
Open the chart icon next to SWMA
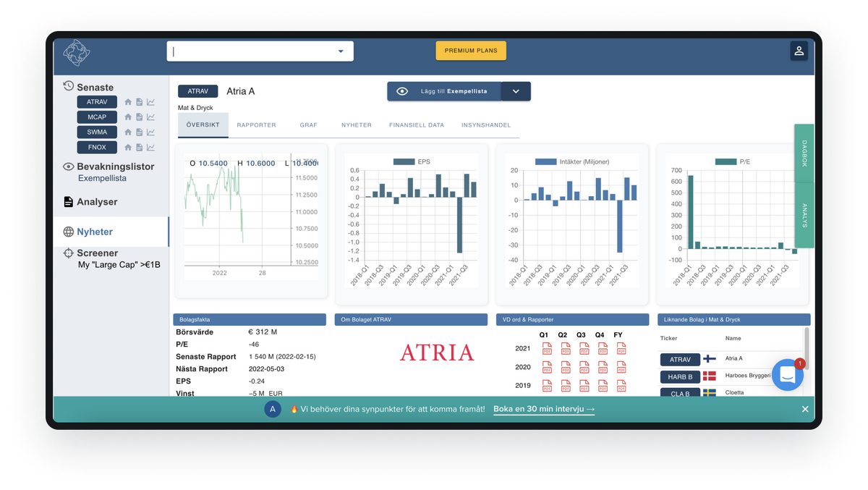pyautogui.click(x=150, y=132)
